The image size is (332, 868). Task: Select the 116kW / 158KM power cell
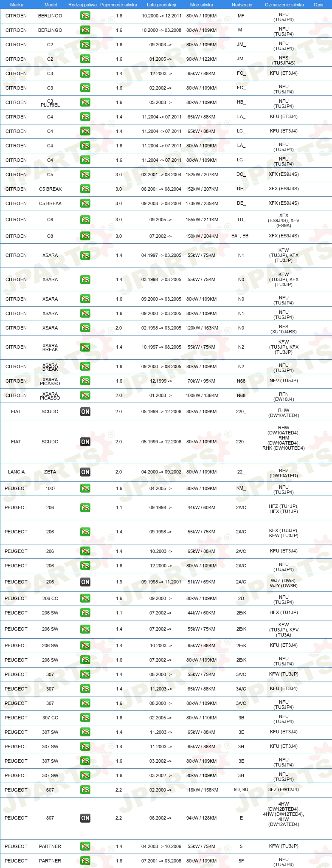click(x=202, y=790)
